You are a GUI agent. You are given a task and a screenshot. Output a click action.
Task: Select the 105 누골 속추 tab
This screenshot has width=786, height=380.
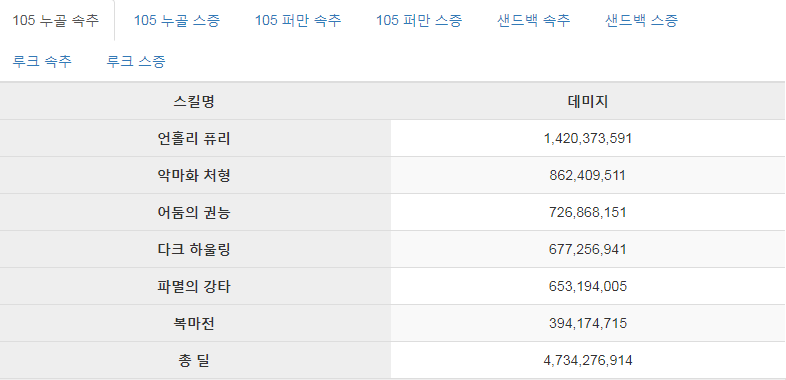click(56, 21)
